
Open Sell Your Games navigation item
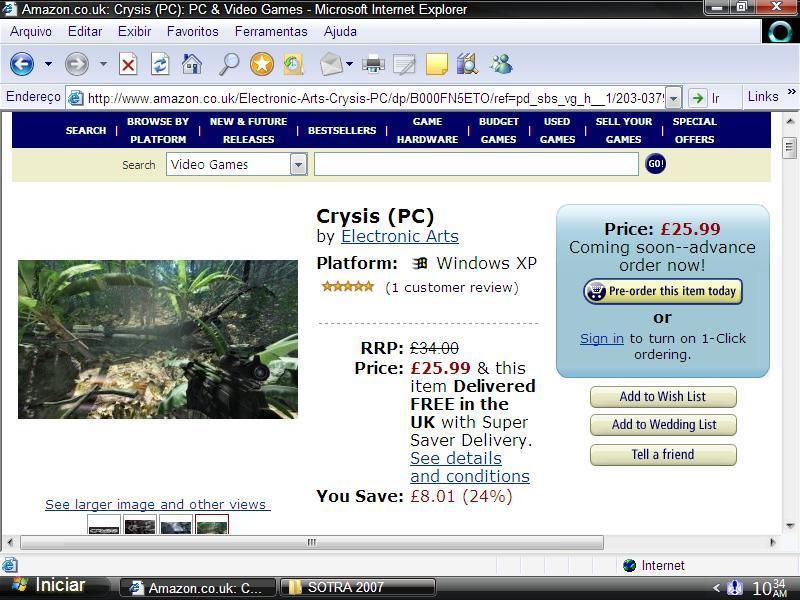(x=623, y=130)
